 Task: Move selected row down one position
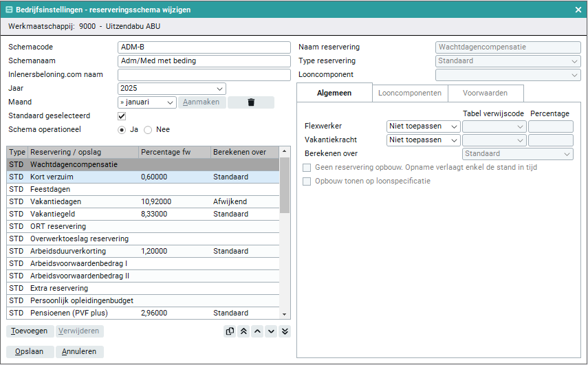coord(271,331)
